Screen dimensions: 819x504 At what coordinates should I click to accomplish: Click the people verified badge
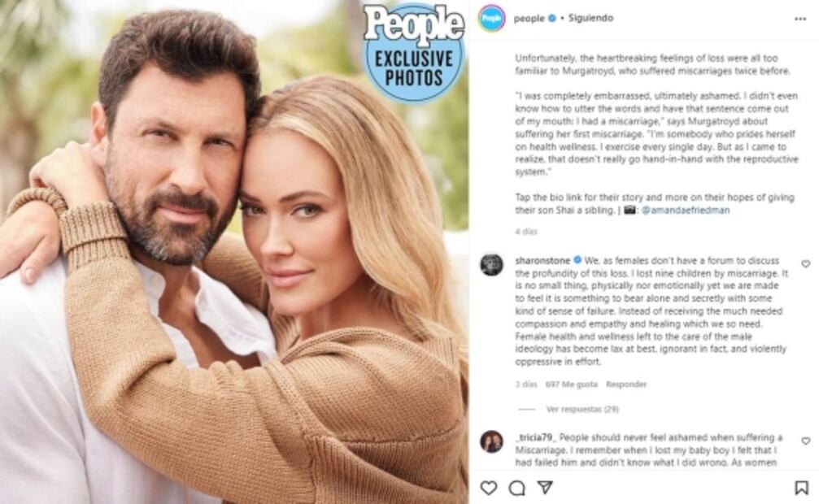coord(552,18)
